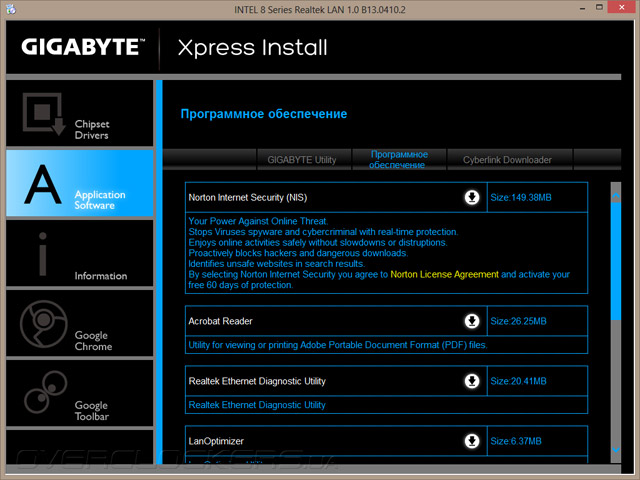Viewport: 640px width, 480px height.
Task: Download Norton Internet Security via its arrow icon
Action: [472, 198]
